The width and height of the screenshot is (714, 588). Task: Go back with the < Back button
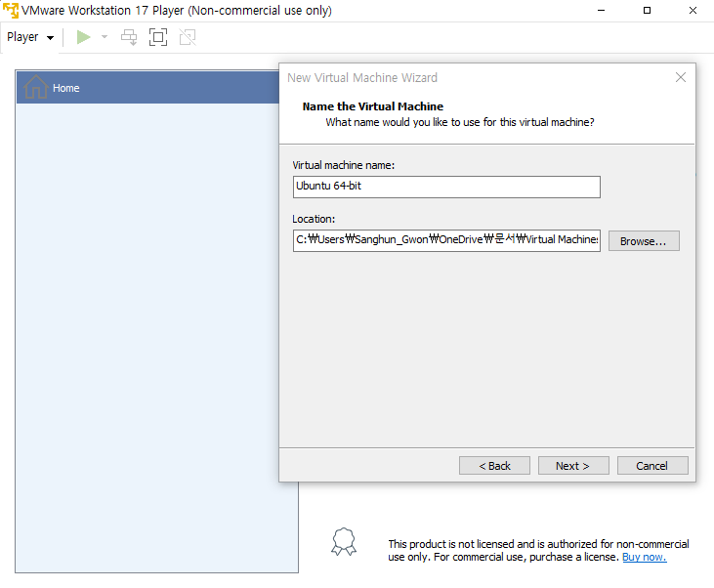pyautogui.click(x=494, y=466)
